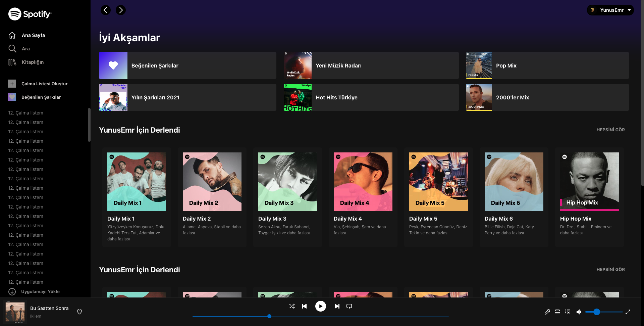Click the volume slider

click(604, 312)
